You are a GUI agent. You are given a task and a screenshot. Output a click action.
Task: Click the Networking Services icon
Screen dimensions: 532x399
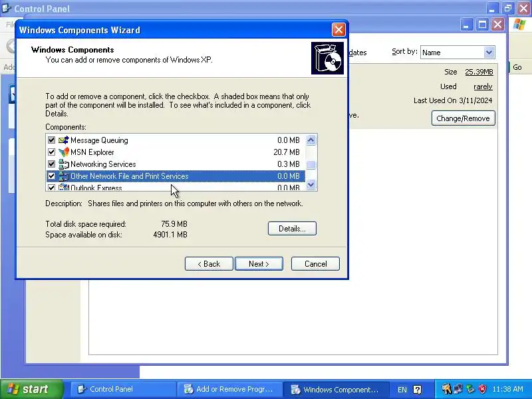[63, 164]
